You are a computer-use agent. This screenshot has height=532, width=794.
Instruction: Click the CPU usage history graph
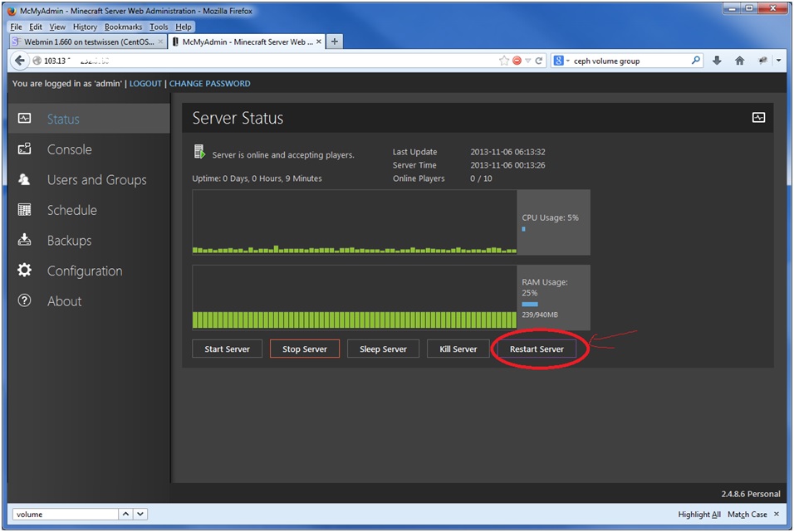pos(355,222)
